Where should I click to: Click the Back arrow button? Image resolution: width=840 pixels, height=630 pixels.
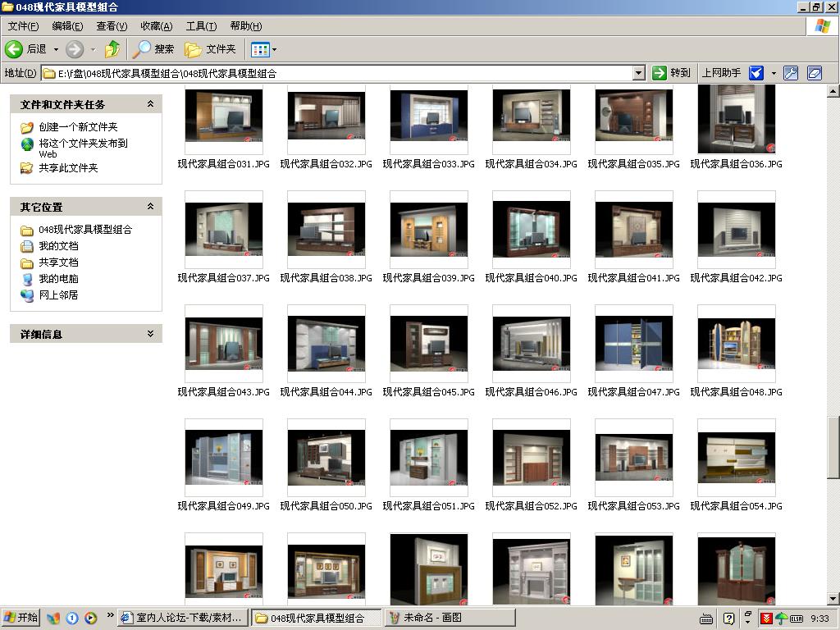click(14, 49)
